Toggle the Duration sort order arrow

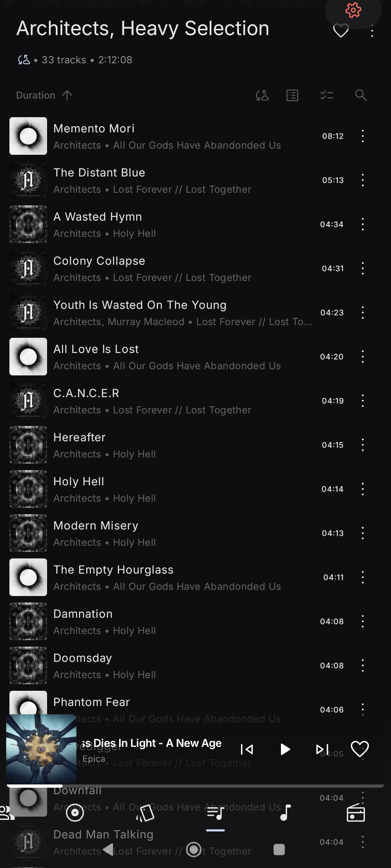tap(67, 95)
